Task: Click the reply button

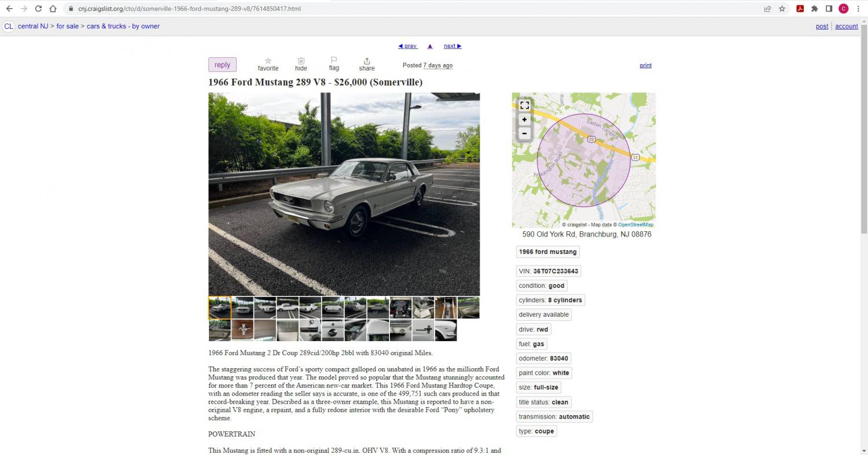Action: [222, 65]
